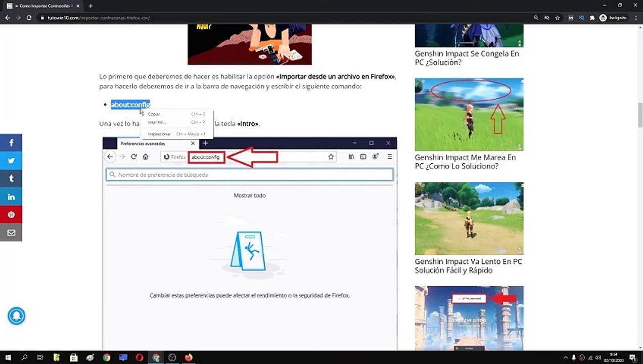643x364 pixels.
Task: Share the article on LinkedIn
Action: (11, 197)
